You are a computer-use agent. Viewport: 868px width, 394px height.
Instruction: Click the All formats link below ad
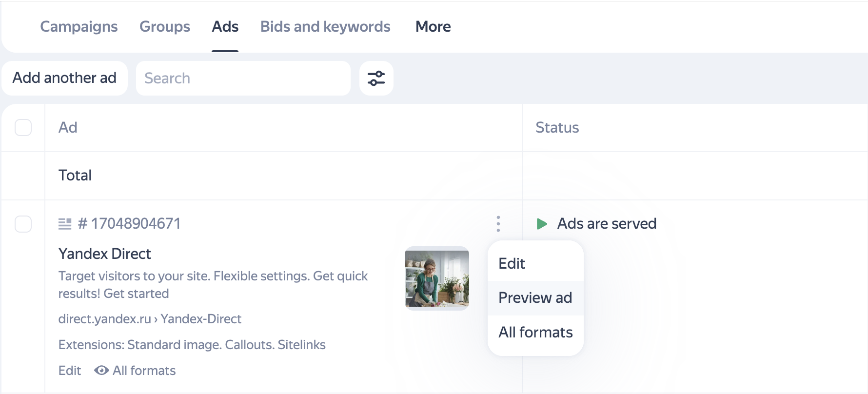tap(144, 371)
